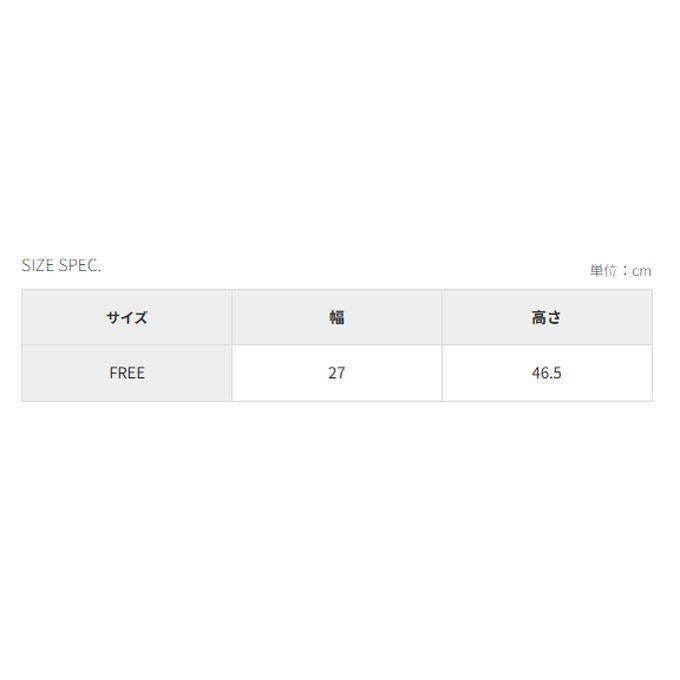This screenshot has width=680, height=680.
Task: Select the 幅 column header
Action: tap(337, 317)
